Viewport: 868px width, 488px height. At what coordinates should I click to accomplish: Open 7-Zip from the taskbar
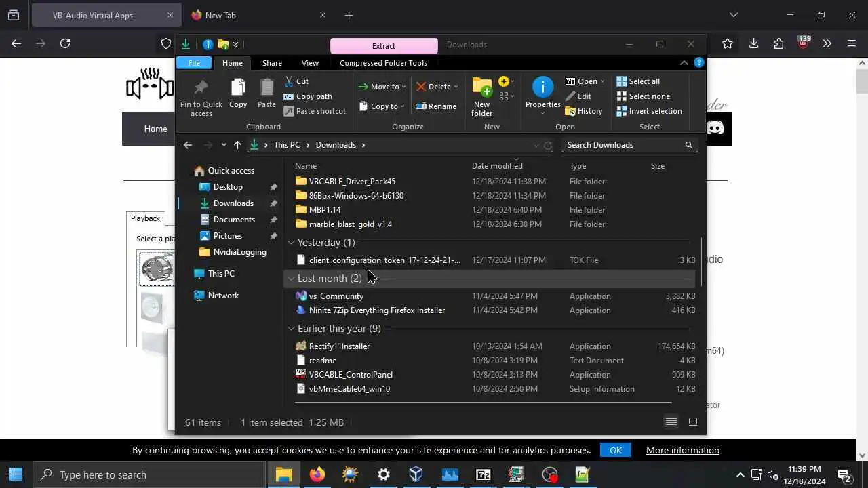pyautogui.click(x=484, y=474)
